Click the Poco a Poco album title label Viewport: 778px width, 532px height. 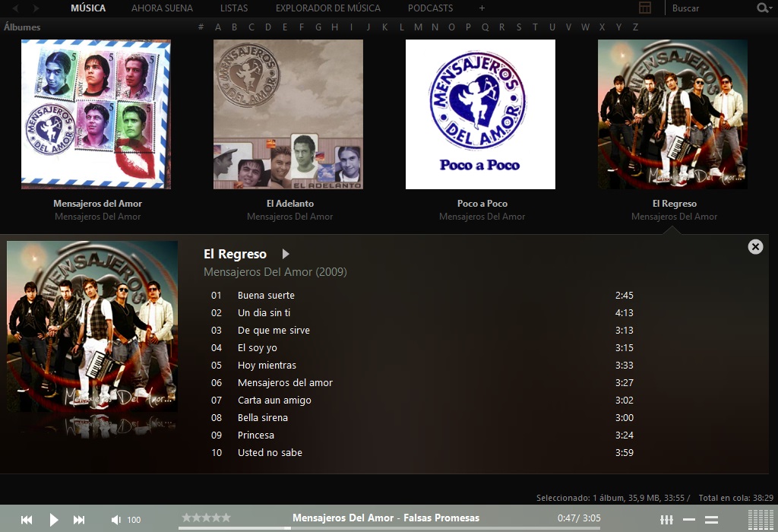482,204
